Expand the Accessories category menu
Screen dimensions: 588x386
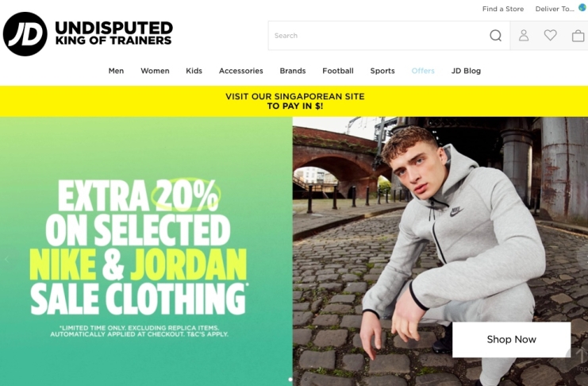point(240,71)
